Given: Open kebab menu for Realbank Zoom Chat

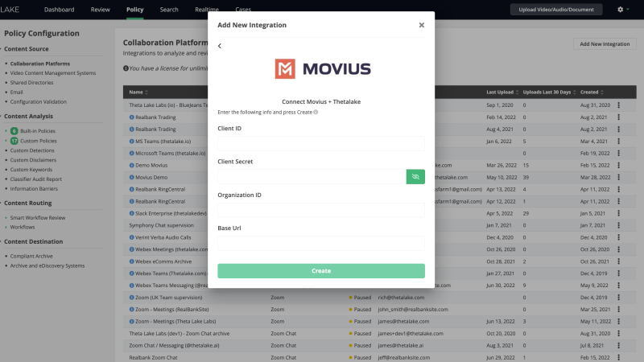Looking at the screenshot, I should point(618,357).
